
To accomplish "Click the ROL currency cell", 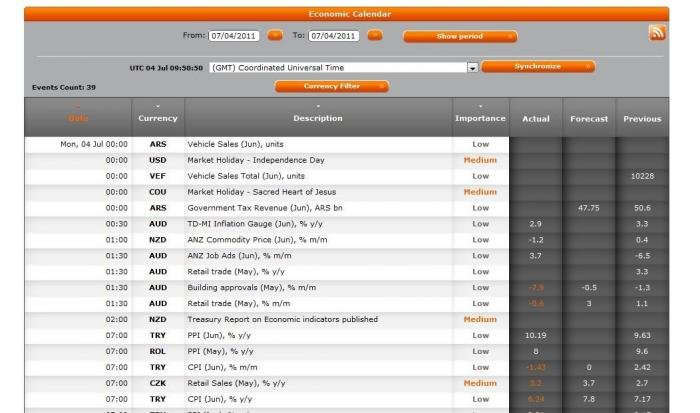I will click(x=158, y=352).
